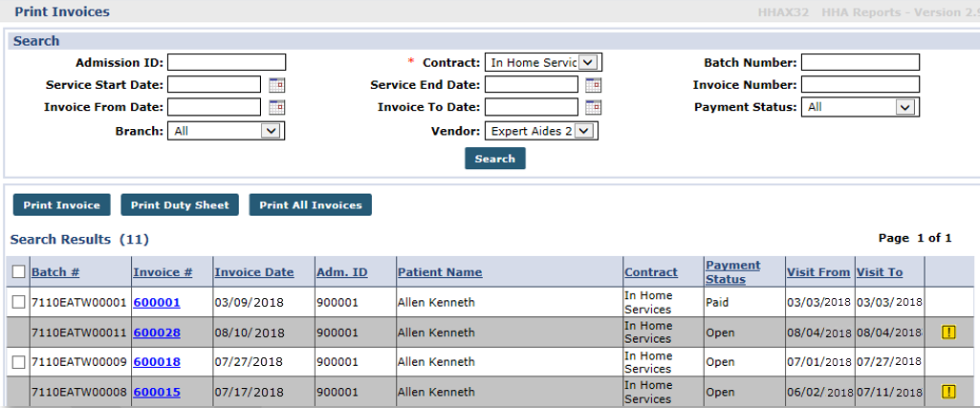Image resolution: width=980 pixels, height=408 pixels.
Task: Open the Service End Date calendar picker
Action: pos(594,85)
